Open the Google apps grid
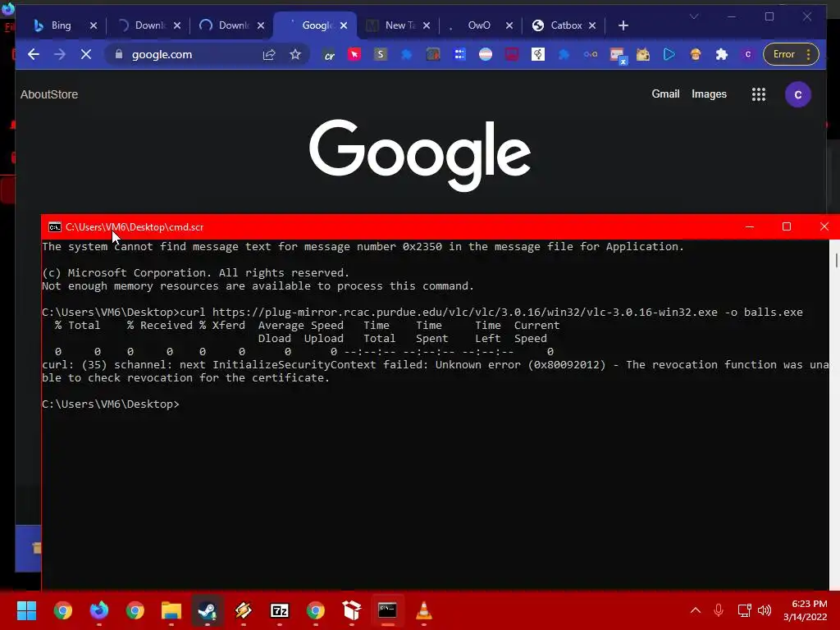840x630 pixels. (x=759, y=94)
